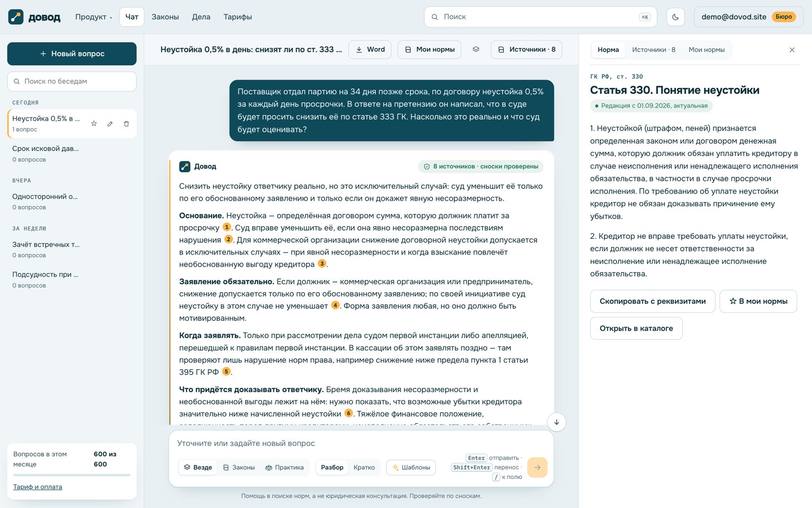This screenshot has height=508, width=812.
Task: Open the Односторонний о... conversation
Action: pyautogui.click(x=72, y=201)
